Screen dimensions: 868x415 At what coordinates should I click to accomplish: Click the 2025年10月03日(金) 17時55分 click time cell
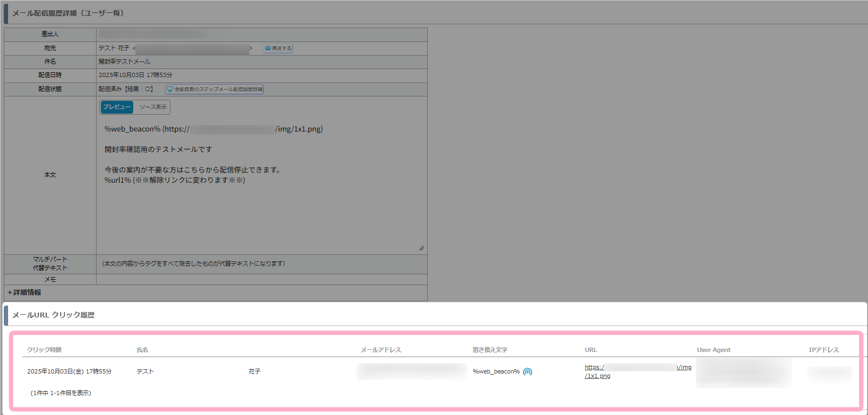coord(69,372)
